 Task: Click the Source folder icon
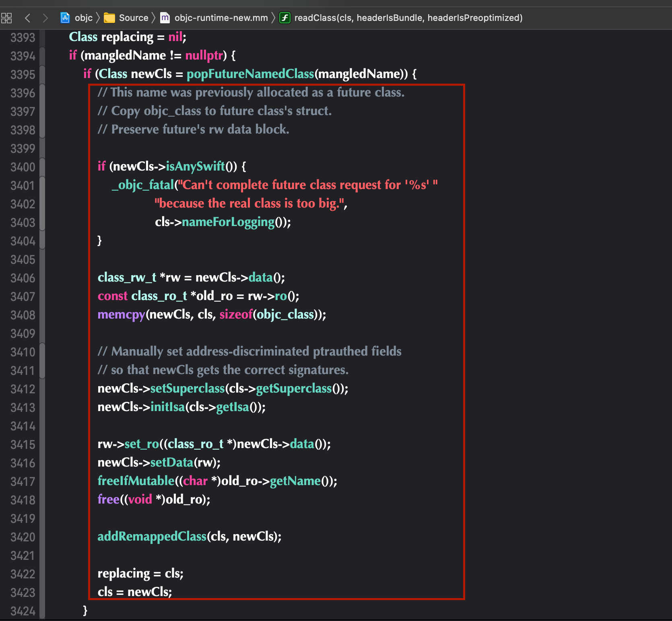coord(109,18)
